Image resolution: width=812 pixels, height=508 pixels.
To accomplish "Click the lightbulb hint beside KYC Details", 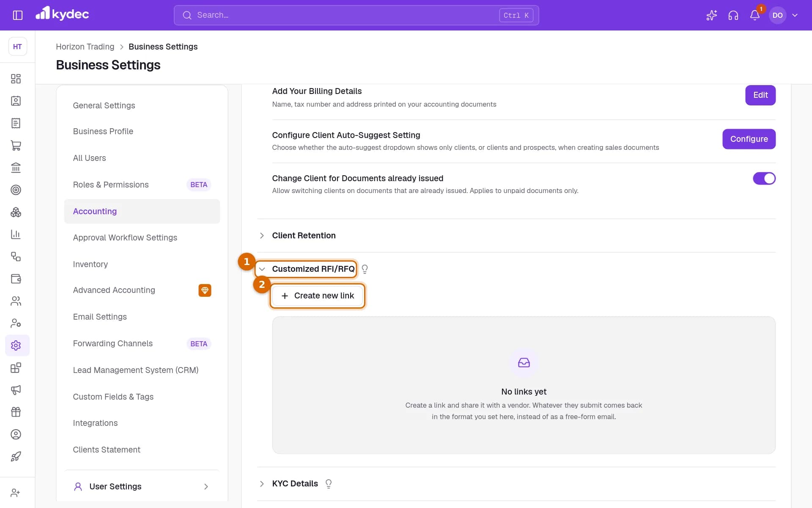I will 329,484.
